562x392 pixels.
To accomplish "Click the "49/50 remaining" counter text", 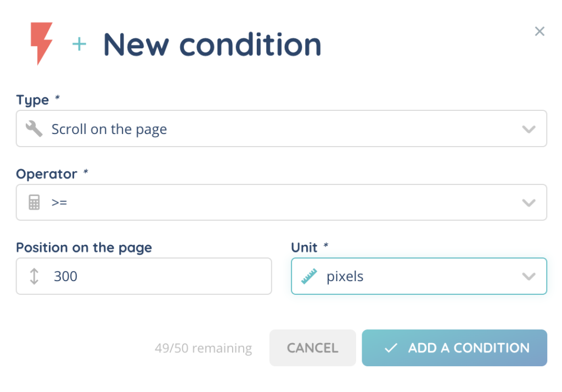I will [203, 349].
